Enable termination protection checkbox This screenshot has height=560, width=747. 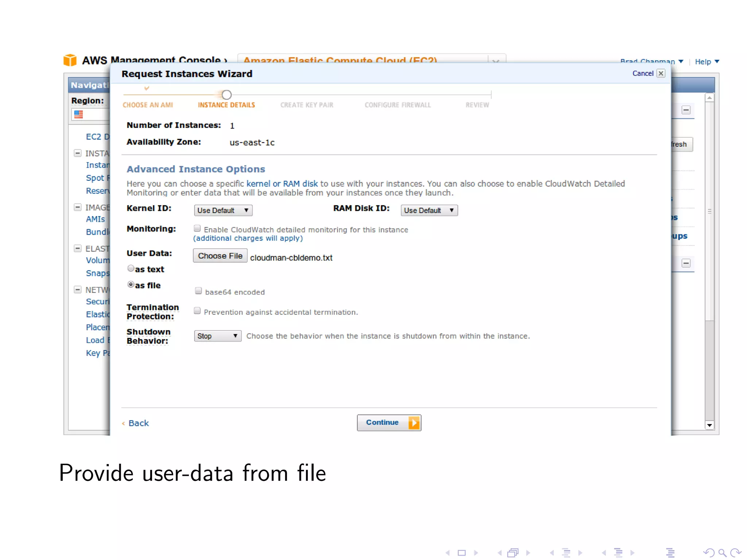point(197,311)
